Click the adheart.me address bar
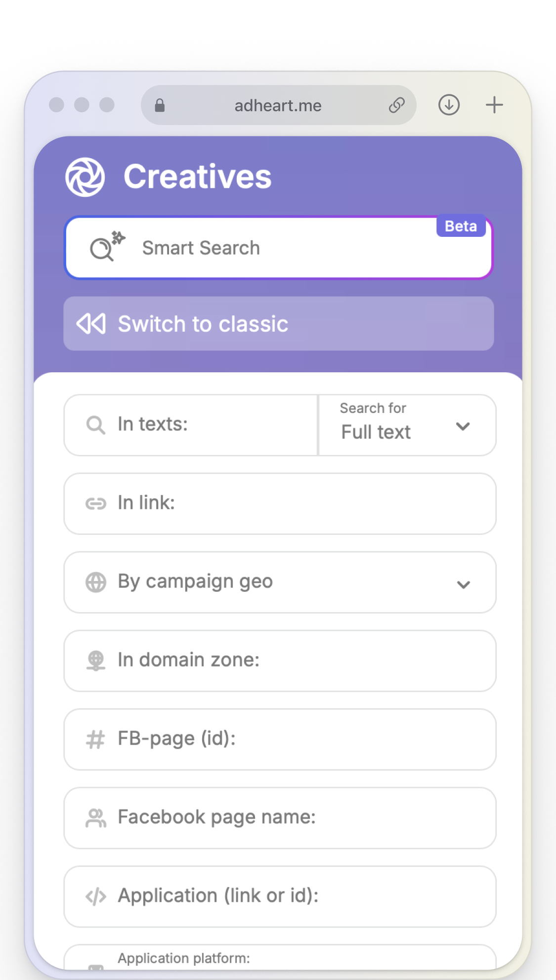The image size is (556, 980). tap(278, 105)
